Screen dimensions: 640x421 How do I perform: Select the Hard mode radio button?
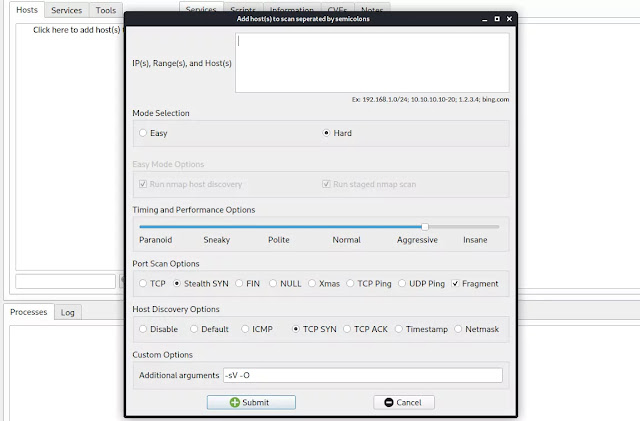pyautogui.click(x=326, y=133)
